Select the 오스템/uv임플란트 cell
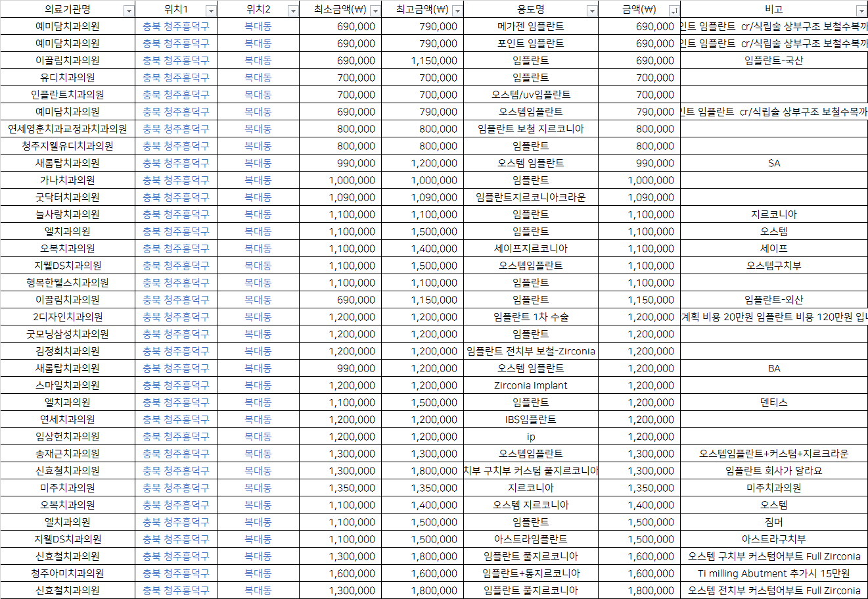 pyautogui.click(x=531, y=95)
